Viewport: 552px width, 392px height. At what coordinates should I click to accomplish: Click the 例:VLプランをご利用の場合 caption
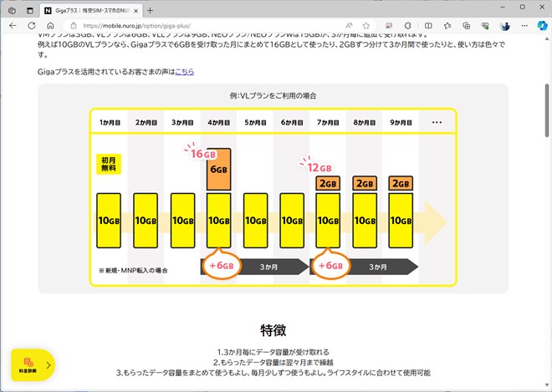273,96
